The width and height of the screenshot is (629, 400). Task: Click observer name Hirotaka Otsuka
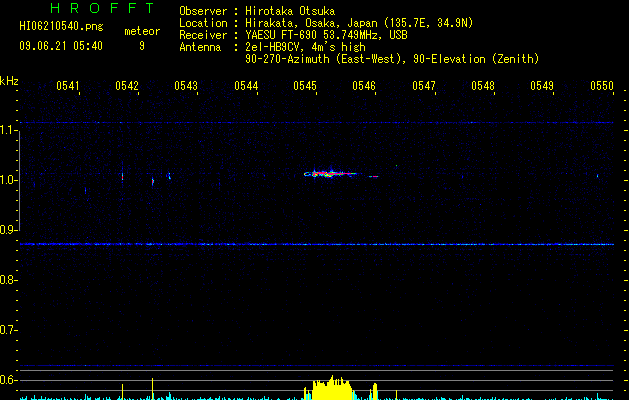(x=290, y=11)
